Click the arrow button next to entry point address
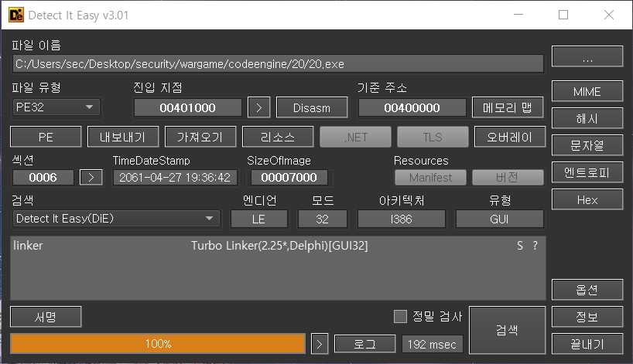 tap(258, 107)
